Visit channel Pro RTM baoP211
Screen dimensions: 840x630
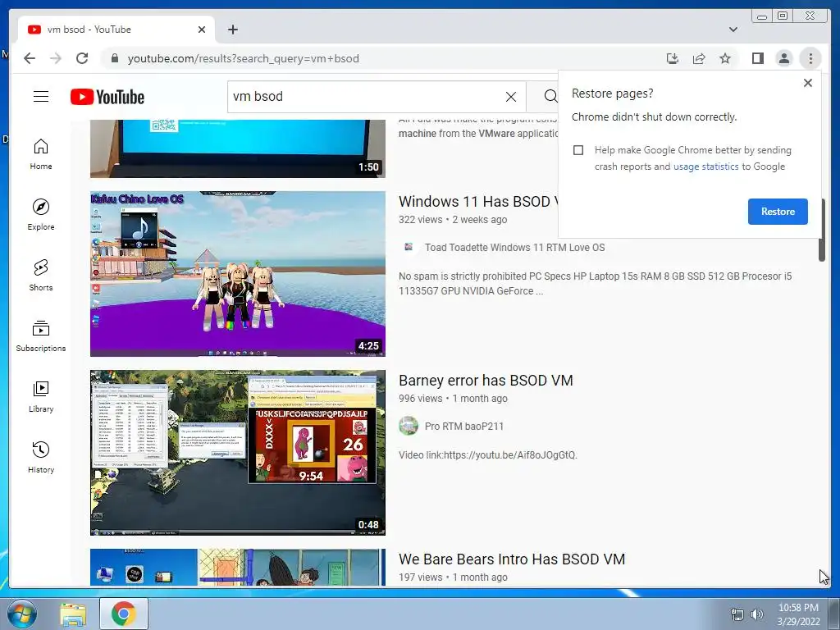tap(464, 427)
